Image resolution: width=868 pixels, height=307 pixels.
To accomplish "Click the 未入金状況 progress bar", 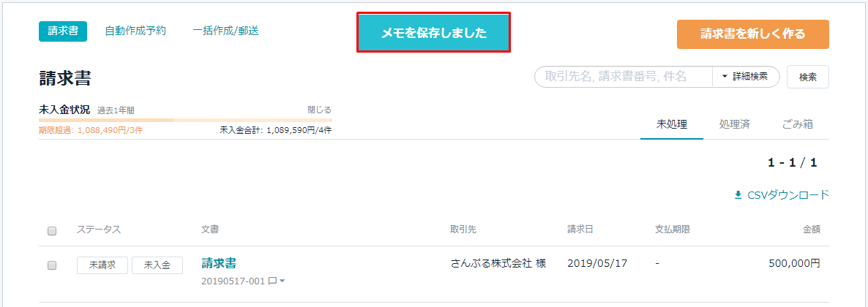I will [x=185, y=120].
